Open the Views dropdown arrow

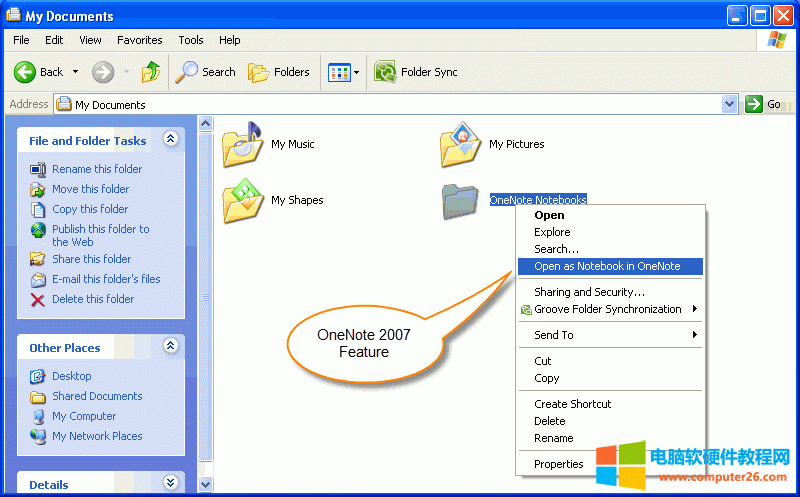tap(357, 72)
